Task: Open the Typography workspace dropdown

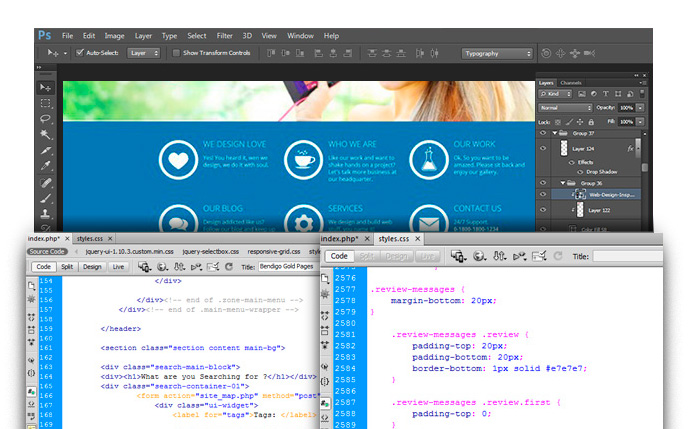Action: (497, 53)
